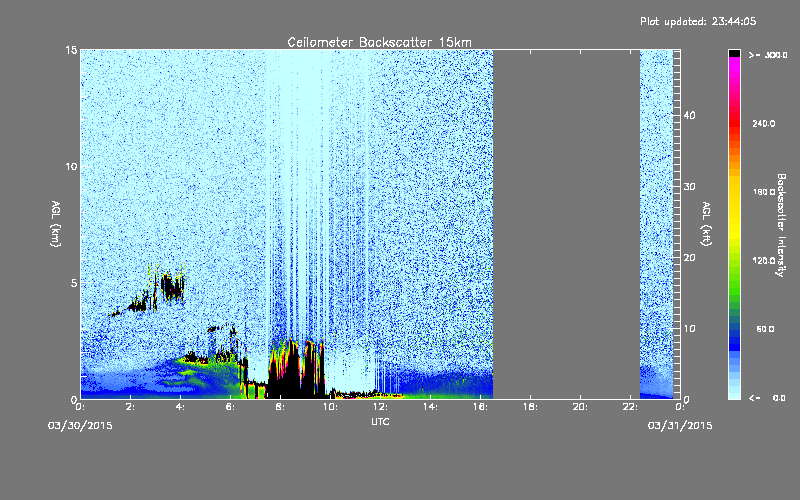Click the end date label 03/31/2015

pos(680,426)
